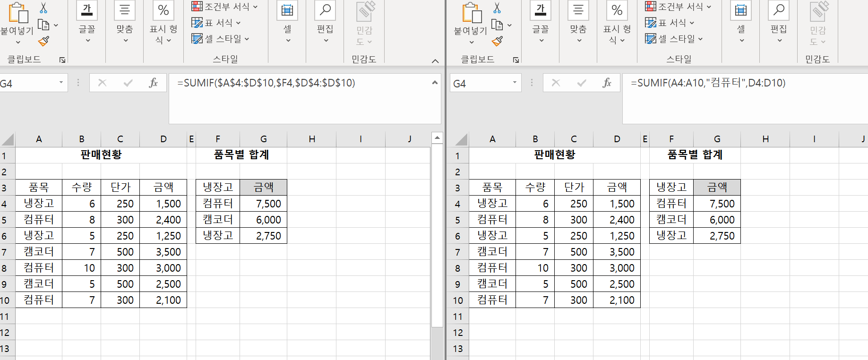
Task: Click the formula bar text in right window
Action: point(708,83)
